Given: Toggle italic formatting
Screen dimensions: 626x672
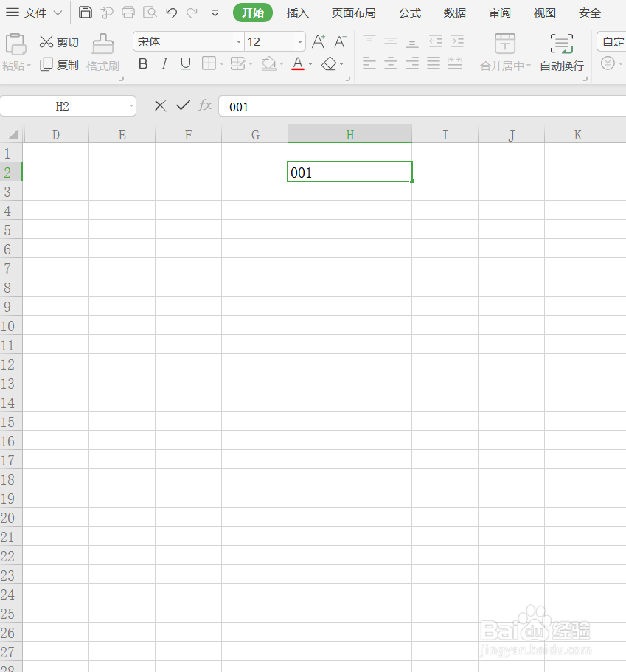Looking at the screenshot, I should pyautogui.click(x=164, y=64).
